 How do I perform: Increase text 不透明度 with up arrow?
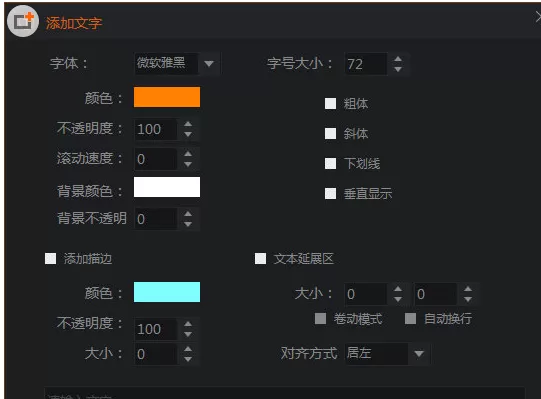coord(188,124)
